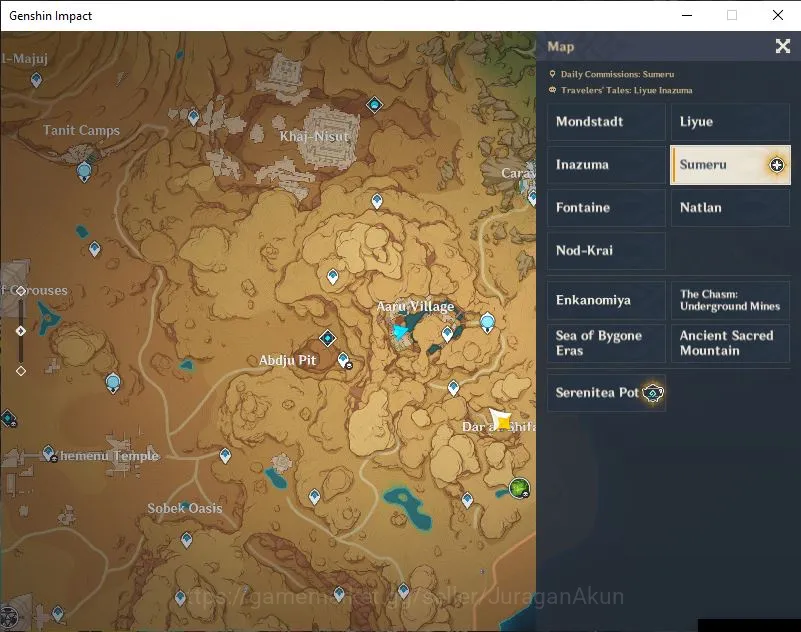Switch the map to Liyue
This screenshot has height=632, width=801.
[x=731, y=122]
